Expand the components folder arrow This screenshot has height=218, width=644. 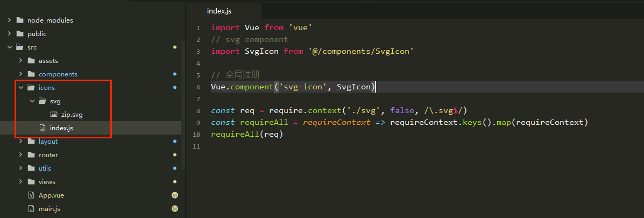click(20, 74)
